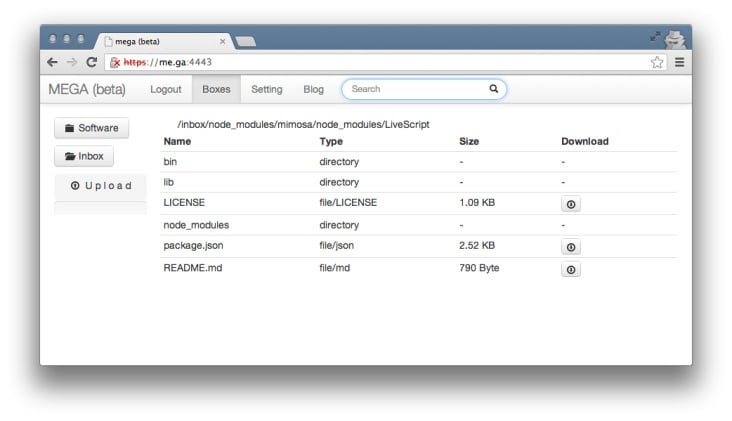732x421 pixels.
Task: Click the MEGA (beta) brand link
Action: click(87, 89)
